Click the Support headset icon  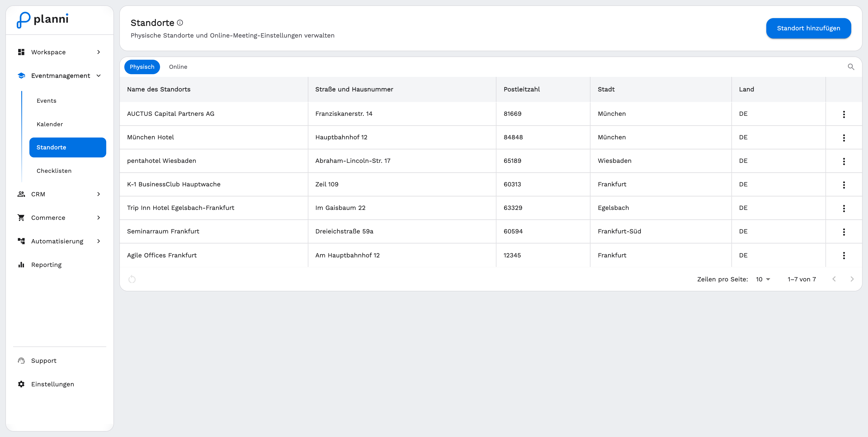21,361
